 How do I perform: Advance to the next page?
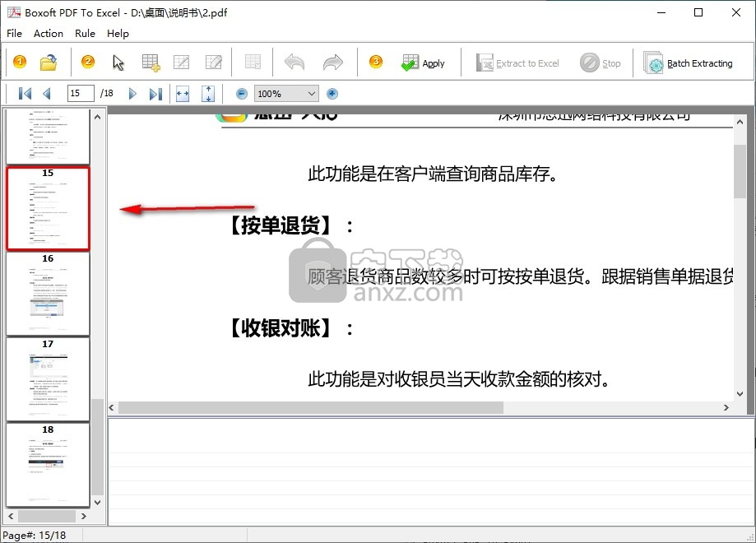(x=132, y=94)
